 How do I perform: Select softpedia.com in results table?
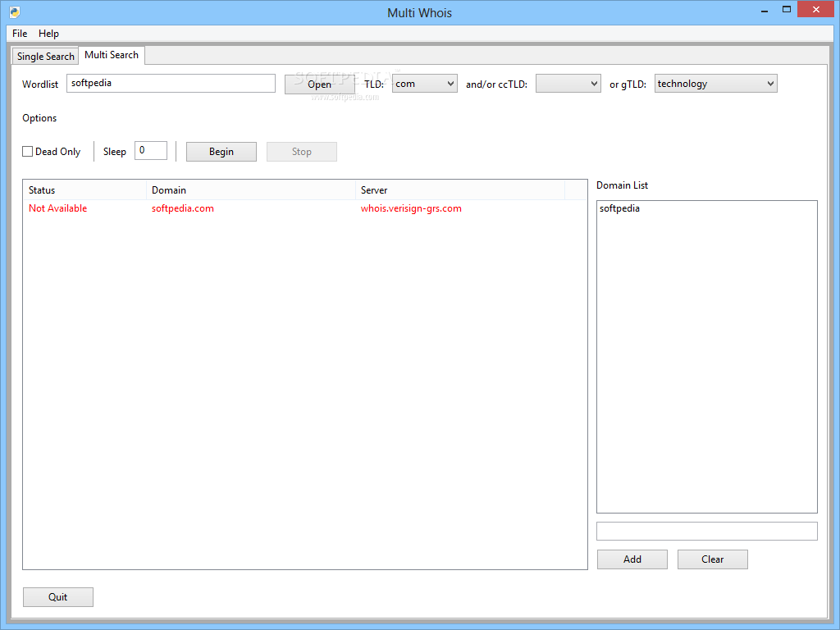[183, 208]
